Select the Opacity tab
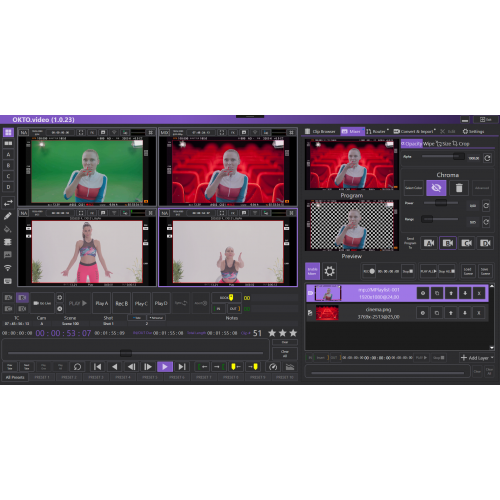The height and width of the screenshot is (500, 500). pyautogui.click(x=412, y=144)
